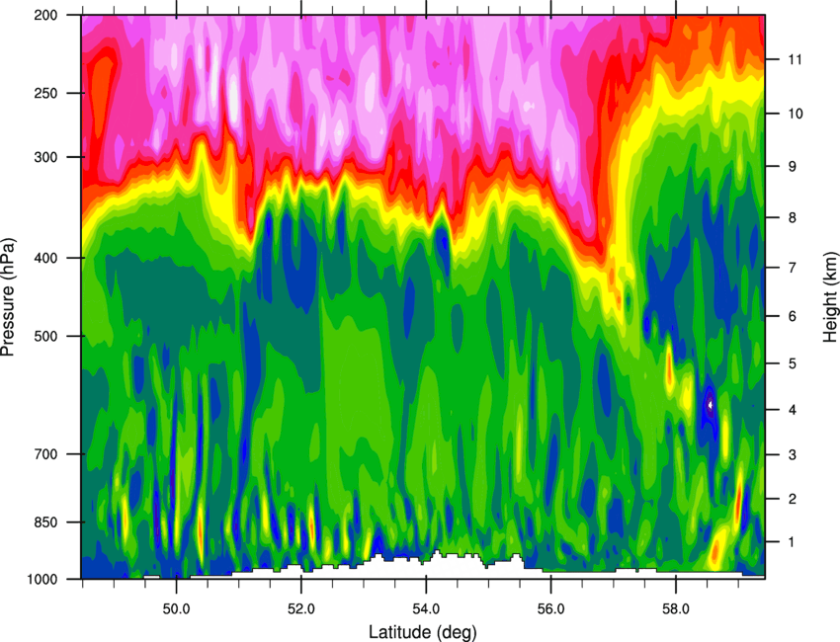840x642 pixels.
Task: Click the 200 pressure tick label
Action: tap(46, 15)
